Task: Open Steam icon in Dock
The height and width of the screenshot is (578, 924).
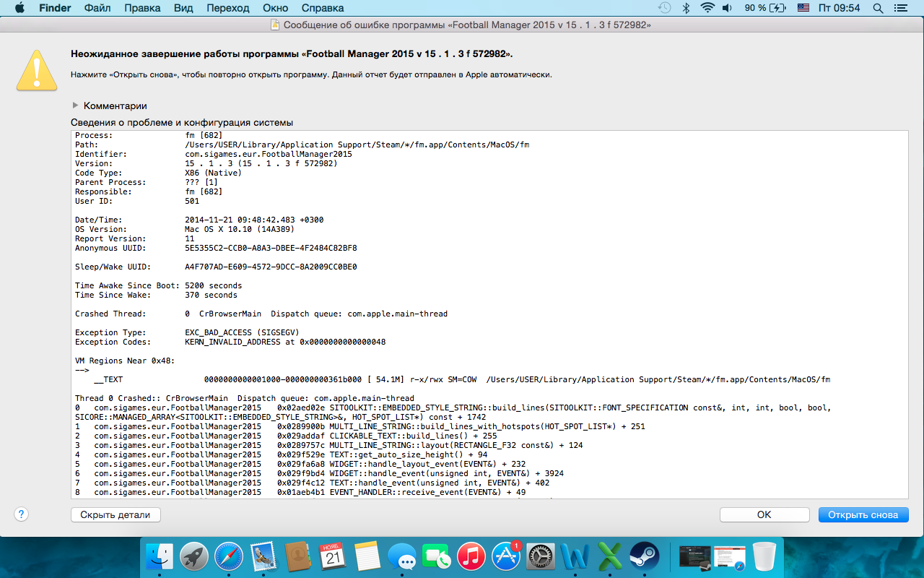Action: coord(645,557)
